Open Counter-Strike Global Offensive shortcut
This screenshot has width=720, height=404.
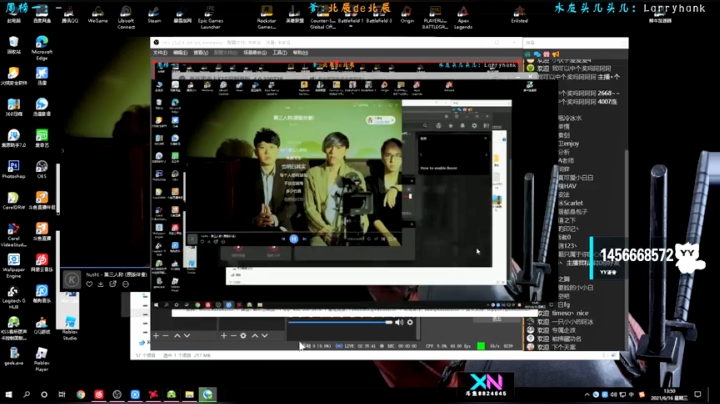pyautogui.click(x=322, y=17)
